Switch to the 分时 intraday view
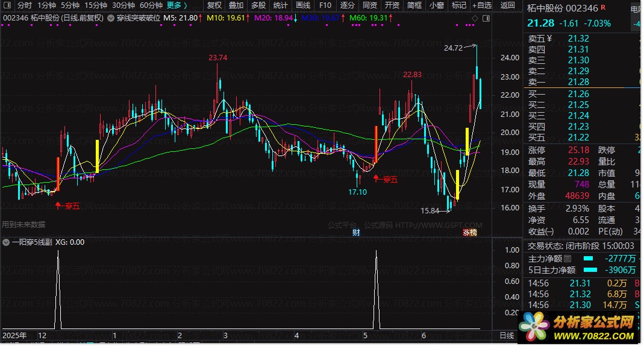This screenshot has width=644, height=346. 25,5
